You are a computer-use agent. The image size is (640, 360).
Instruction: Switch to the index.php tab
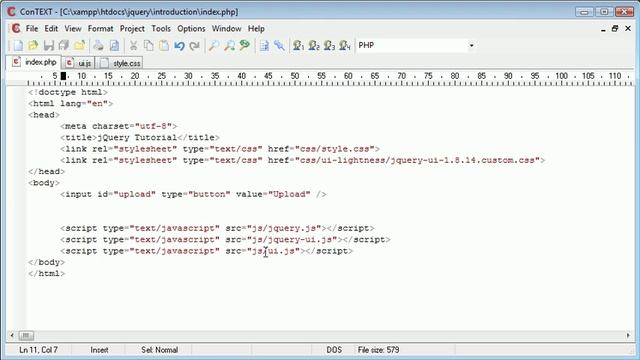click(x=34, y=62)
